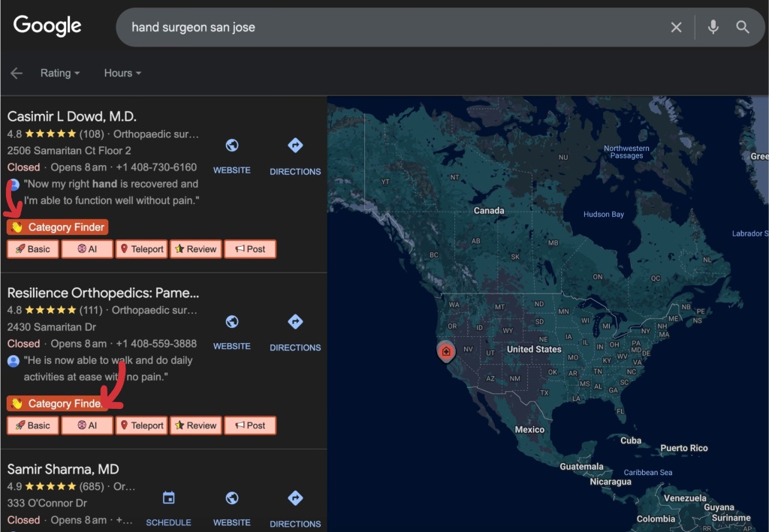
Task: Click Post button under Casimir L Dowd
Action: coord(250,249)
